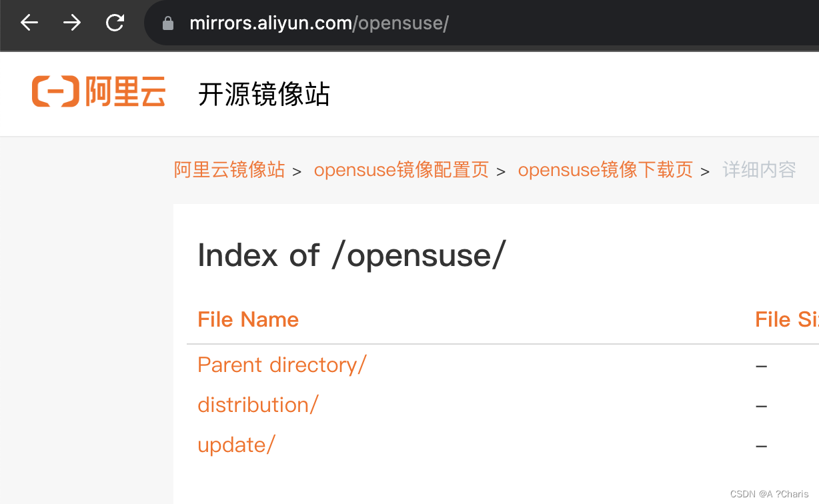Open the 开源镜像站 site title
The width and height of the screenshot is (819, 504).
[x=264, y=94]
